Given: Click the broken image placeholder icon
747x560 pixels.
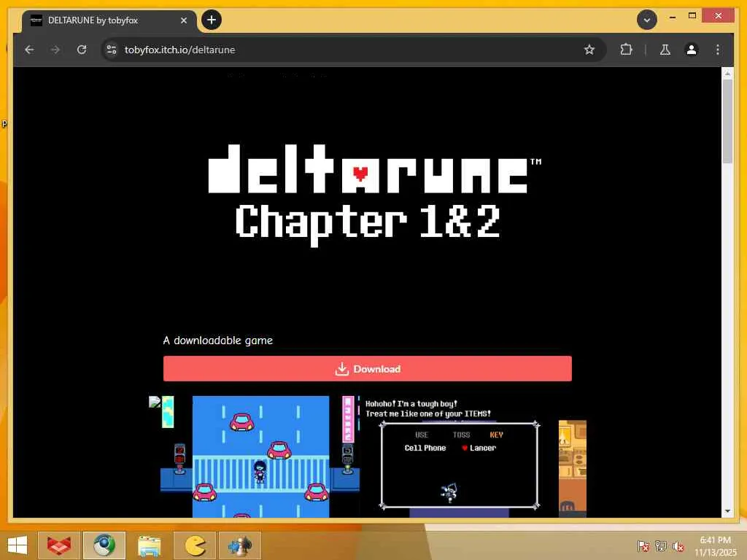Looking at the screenshot, I should click(155, 402).
